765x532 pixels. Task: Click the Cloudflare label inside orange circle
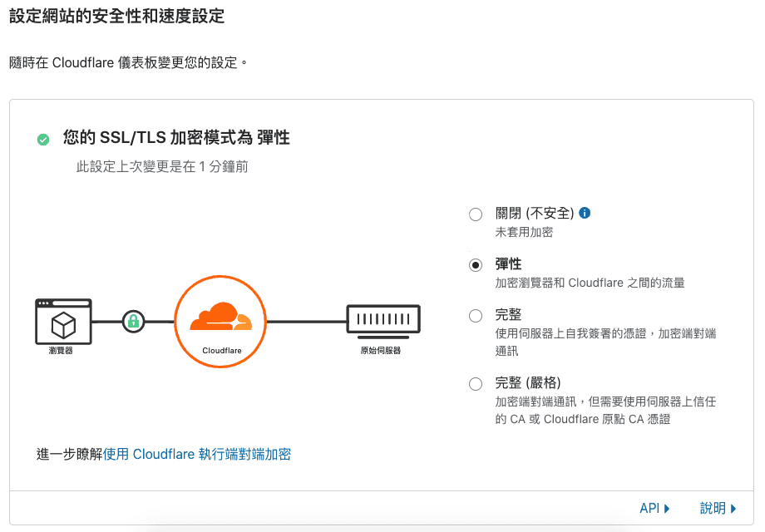221,351
